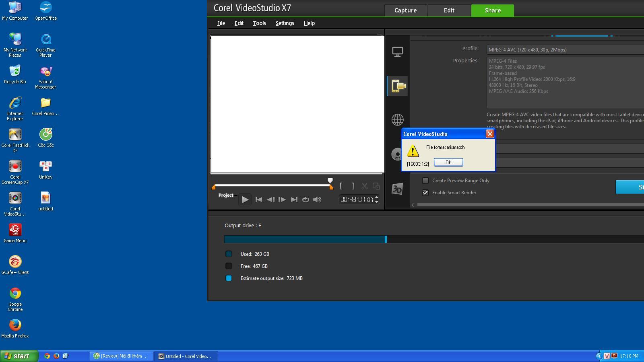Set the mark-in bracket

click(x=341, y=186)
